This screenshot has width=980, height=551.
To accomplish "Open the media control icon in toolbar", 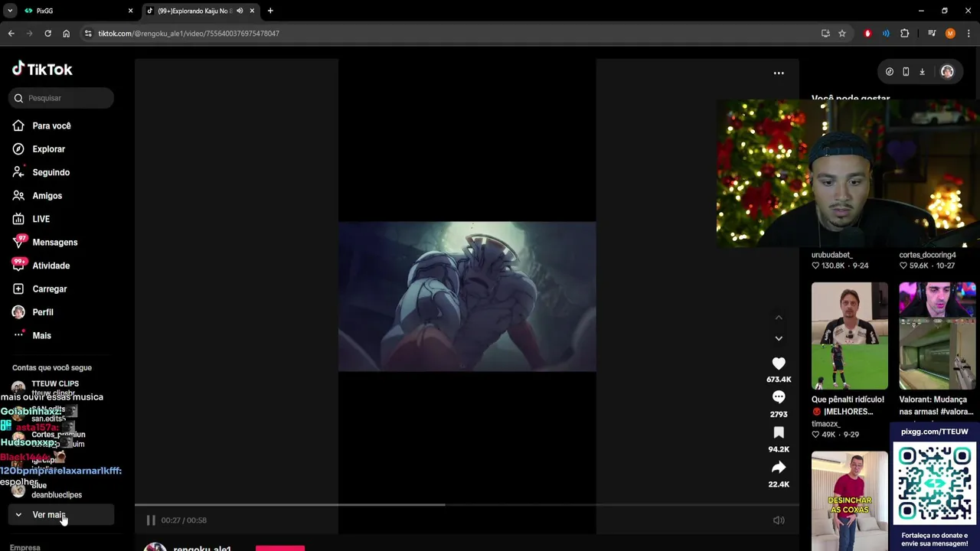I will [932, 34].
